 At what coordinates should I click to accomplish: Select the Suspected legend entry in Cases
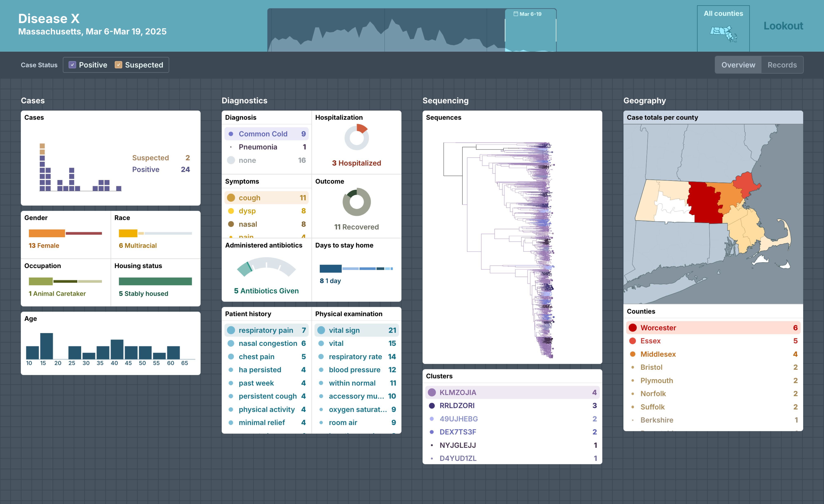pos(161,158)
